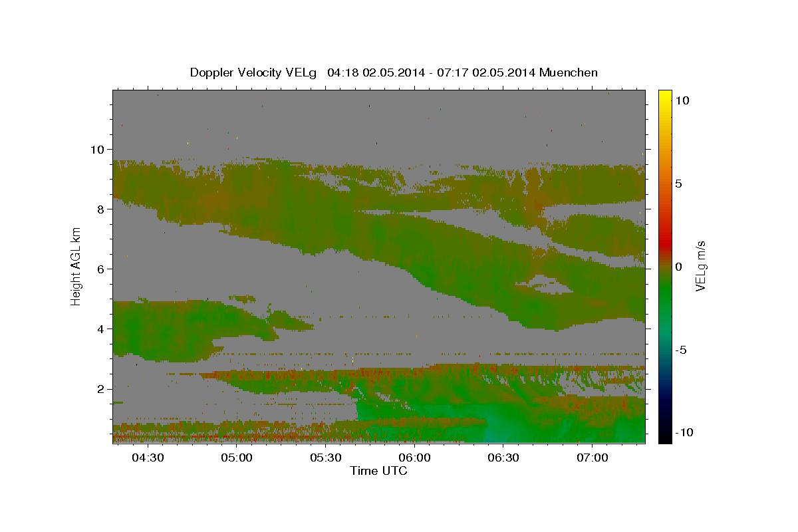Click the colorbar value -5 label

pyautogui.click(x=682, y=350)
